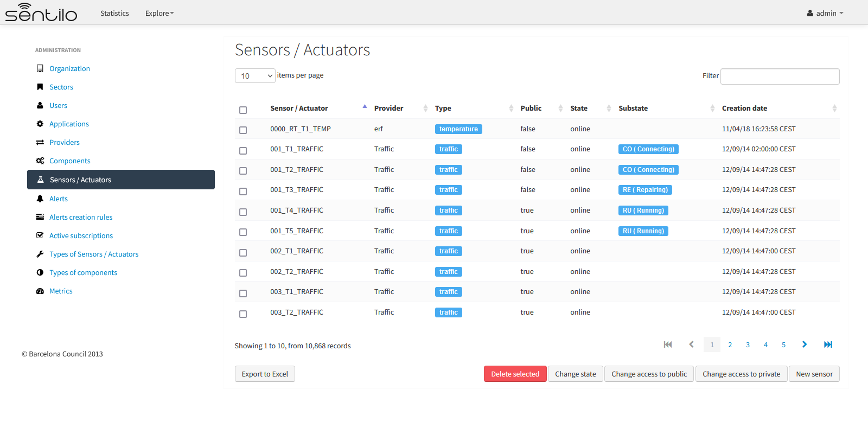Click the 002_T2_TRAFFIC sensor name
Viewport: 868px width, 434px height.
point(297,271)
